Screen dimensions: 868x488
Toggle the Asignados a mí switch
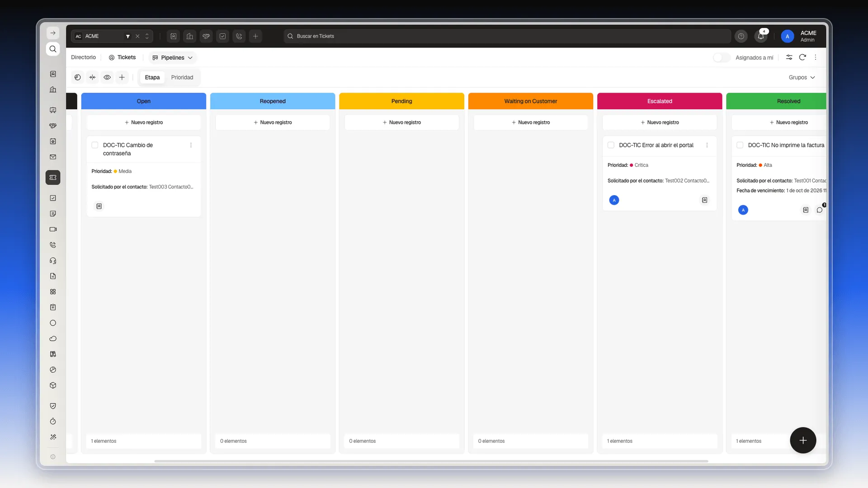click(722, 57)
